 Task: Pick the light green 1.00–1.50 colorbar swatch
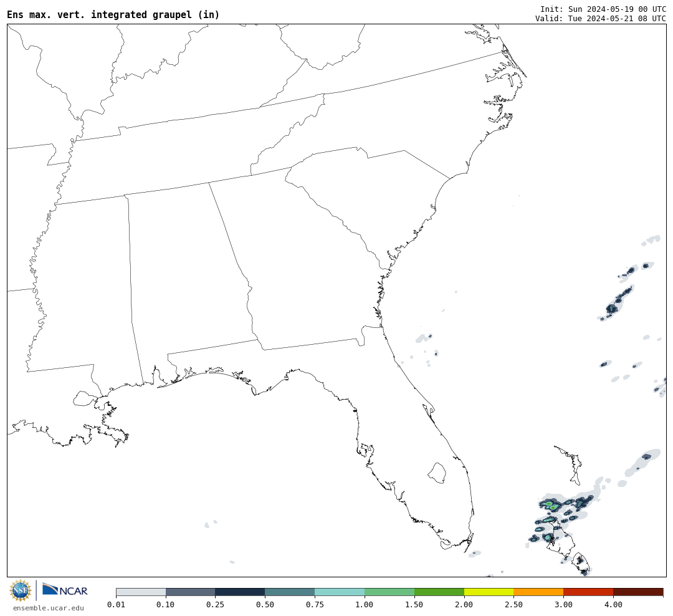pyautogui.click(x=389, y=592)
